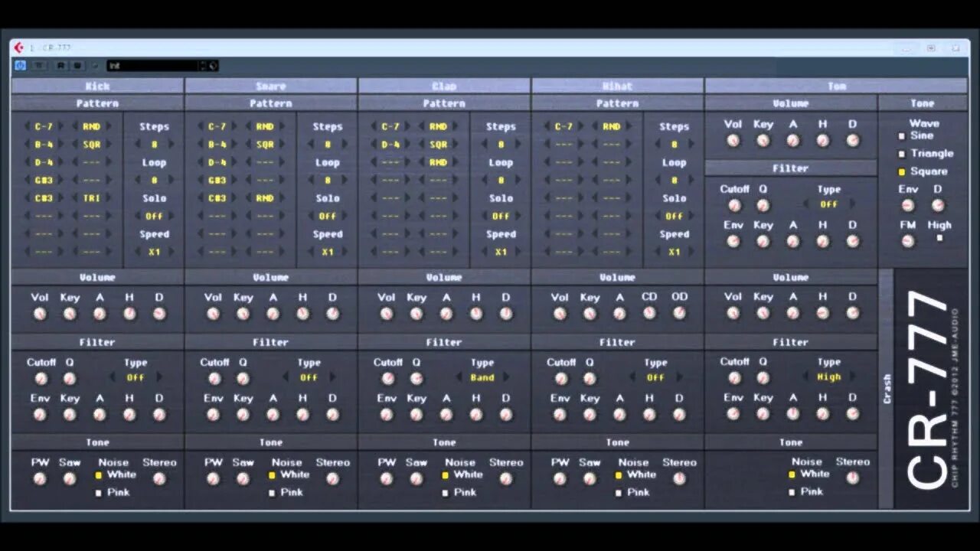Click the Crash Tone Stereo knob
980x551 pixels.
click(853, 478)
